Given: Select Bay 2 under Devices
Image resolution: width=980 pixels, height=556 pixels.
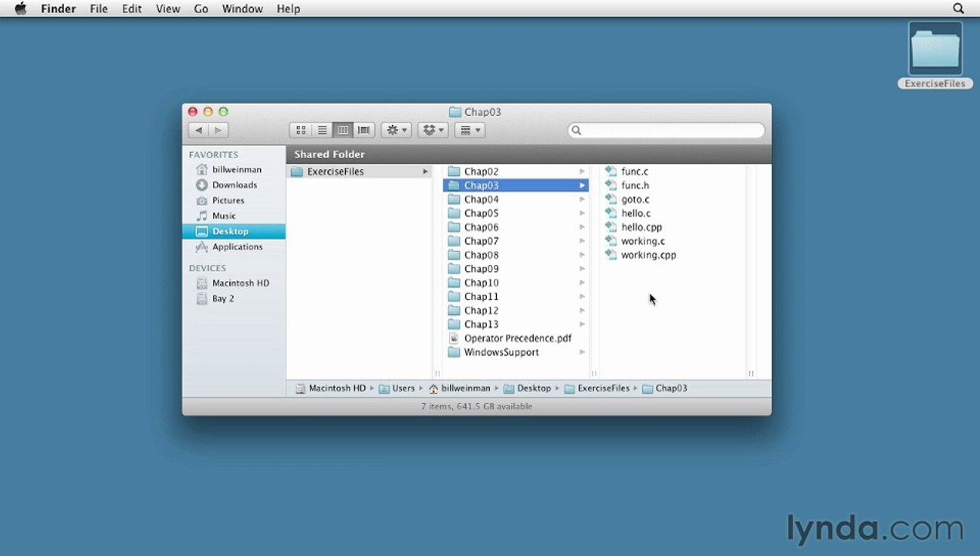Looking at the screenshot, I should tap(234, 298).
